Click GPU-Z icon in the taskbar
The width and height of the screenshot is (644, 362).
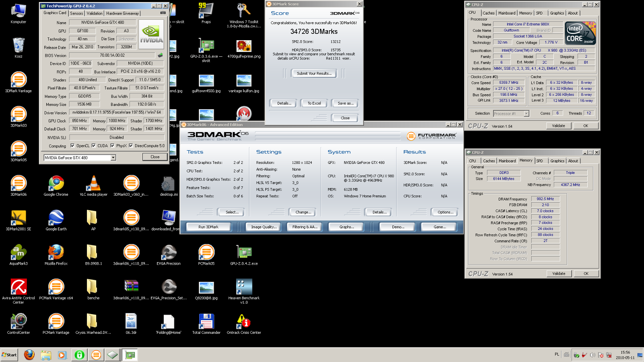[x=130, y=355]
